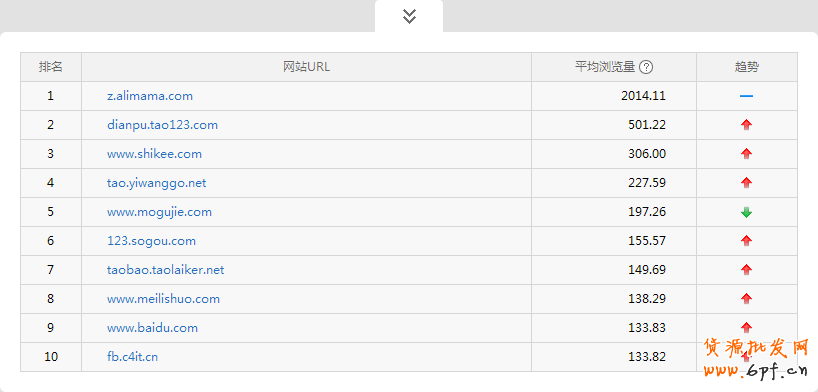Click the 排名 column header

coord(51,67)
